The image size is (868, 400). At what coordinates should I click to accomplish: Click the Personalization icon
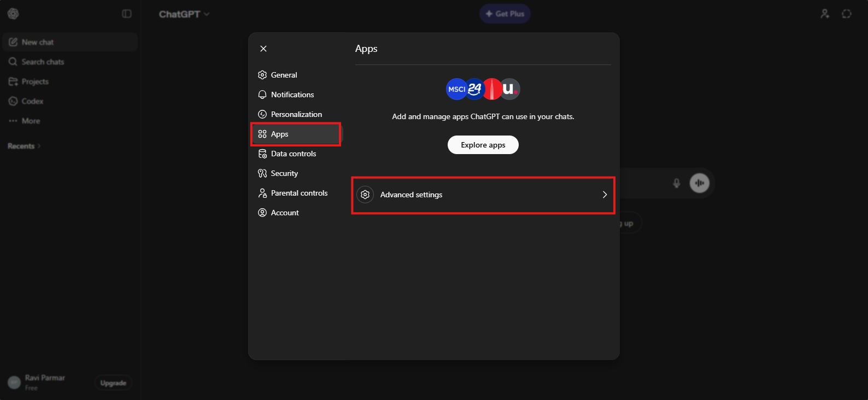pos(262,114)
